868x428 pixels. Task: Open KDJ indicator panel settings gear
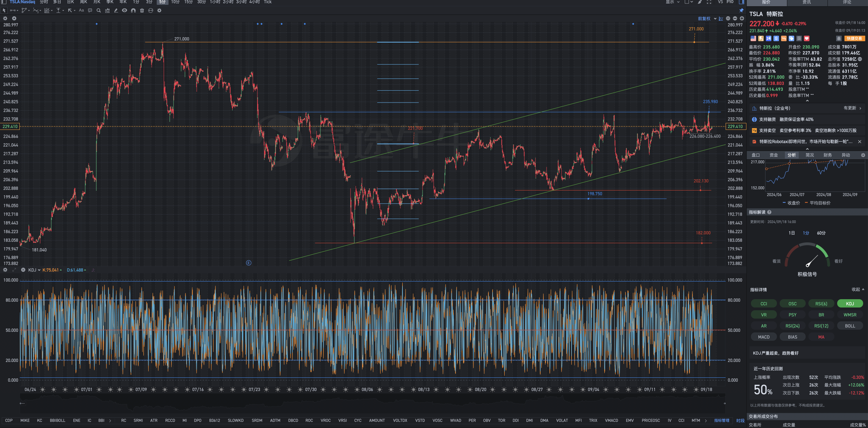(x=5, y=270)
